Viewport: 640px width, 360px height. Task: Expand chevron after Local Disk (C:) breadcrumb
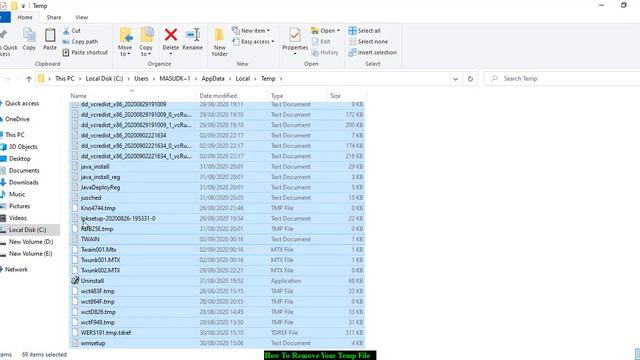tap(129, 79)
